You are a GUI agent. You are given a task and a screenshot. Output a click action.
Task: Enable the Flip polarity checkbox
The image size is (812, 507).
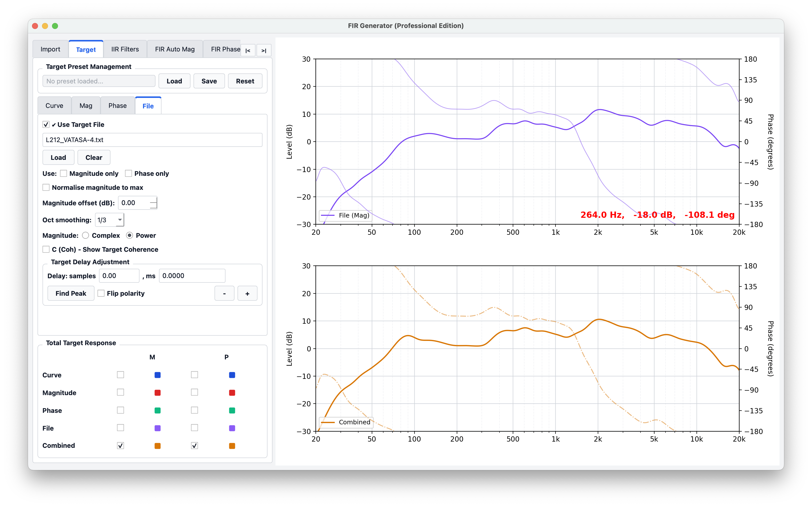101,293
